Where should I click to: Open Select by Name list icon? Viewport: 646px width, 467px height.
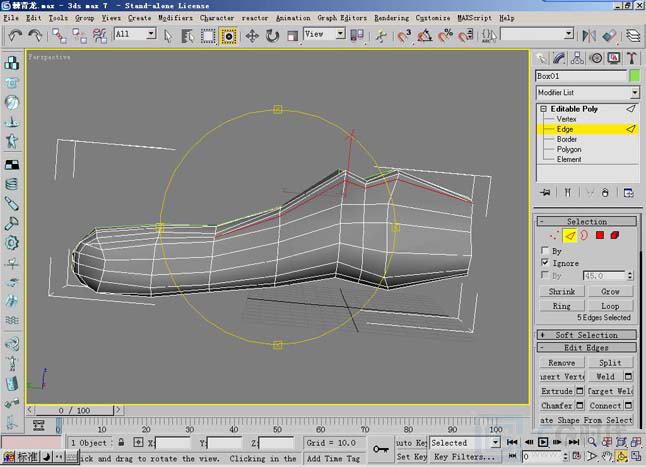pyautogui.click(x=187, y=36)
